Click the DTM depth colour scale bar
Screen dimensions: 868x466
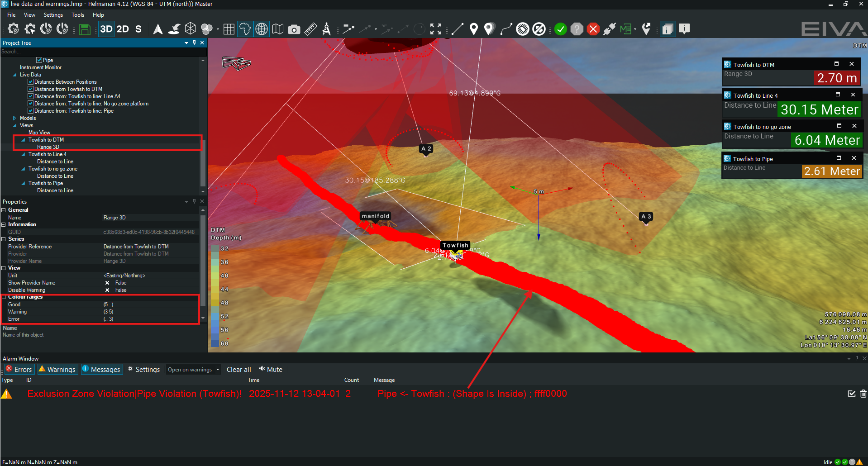coord(215,295)
